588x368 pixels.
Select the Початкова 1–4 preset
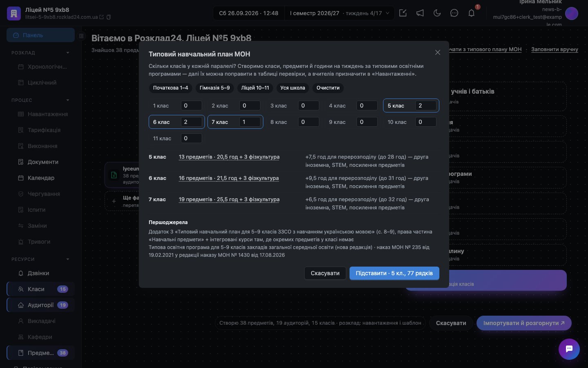click(x=171, y=88)
